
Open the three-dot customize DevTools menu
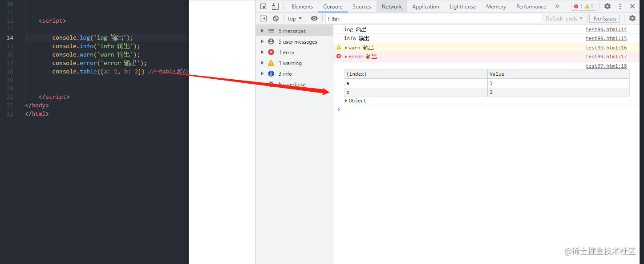[620, 6]
